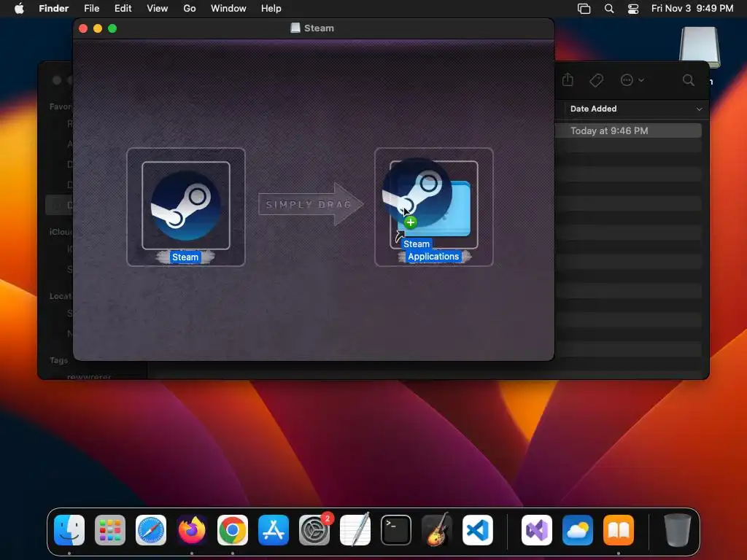Click the search icon in background Finder window
The height and width of the screenshot is (560, 747).
click(x=689, y=80)
